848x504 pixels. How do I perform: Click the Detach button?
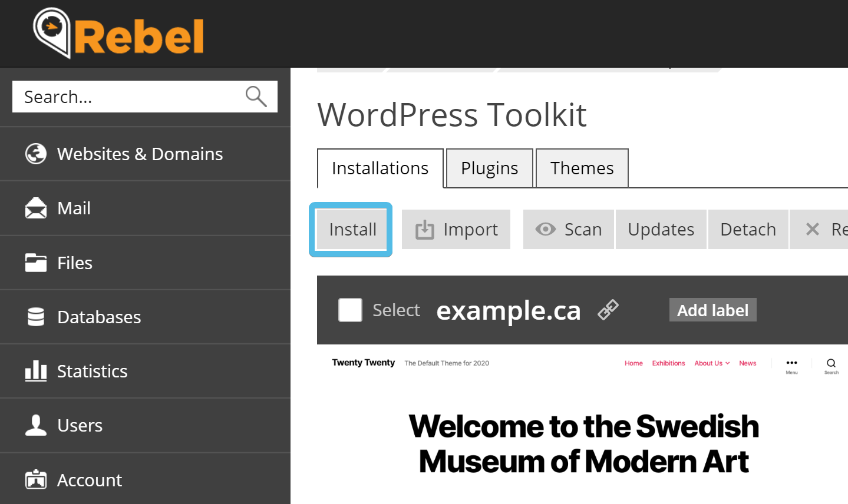748,229
